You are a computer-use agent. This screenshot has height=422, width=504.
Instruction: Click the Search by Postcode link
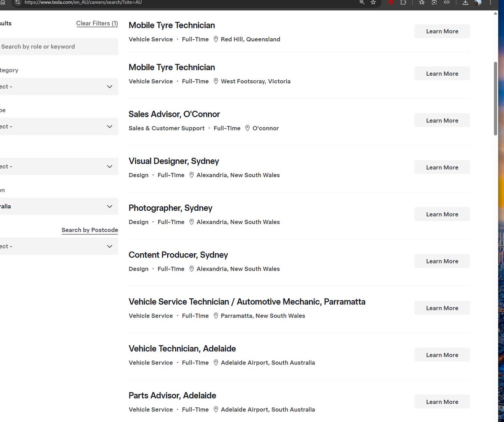(90, 230)
